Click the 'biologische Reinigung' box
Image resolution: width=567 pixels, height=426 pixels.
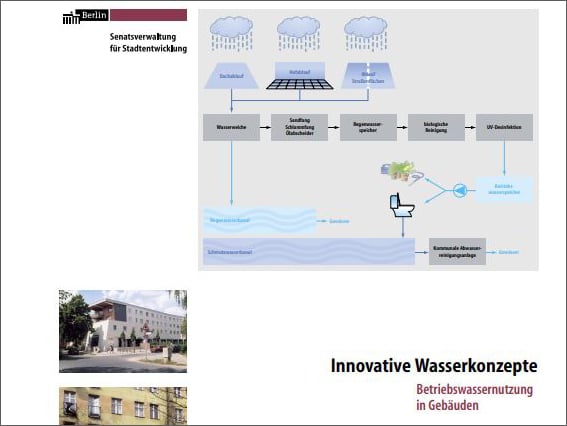[x=436, y=127]
